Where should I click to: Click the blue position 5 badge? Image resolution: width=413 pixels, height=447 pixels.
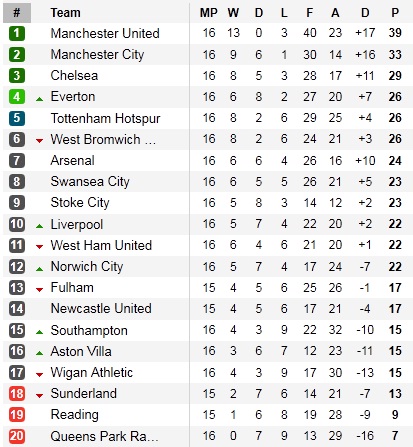tap(17, 118)
